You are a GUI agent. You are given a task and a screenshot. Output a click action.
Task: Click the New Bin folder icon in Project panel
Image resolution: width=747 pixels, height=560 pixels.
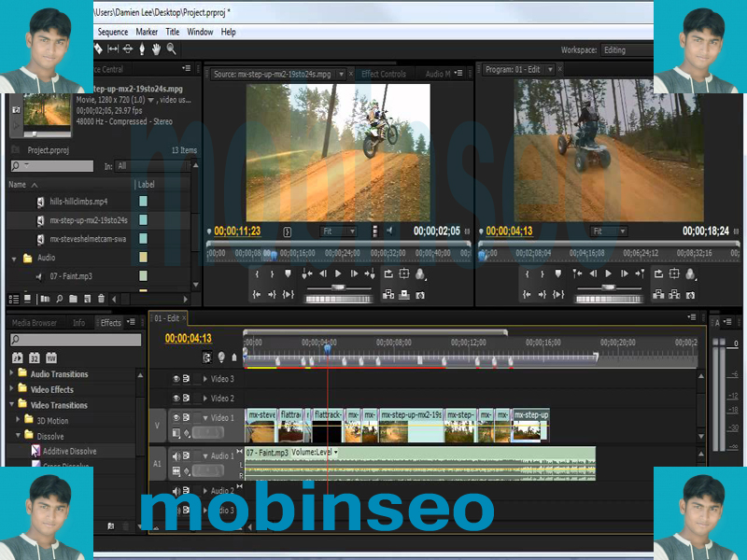point(72,299)
